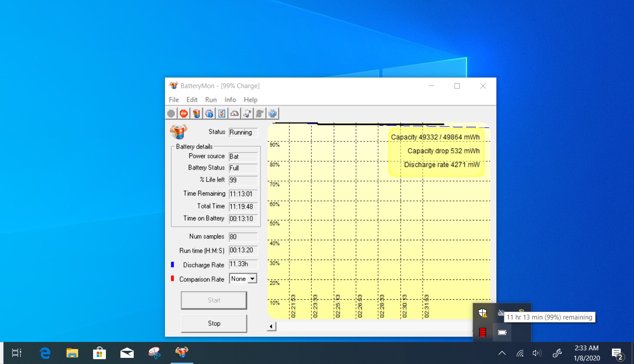Click the graph's left scroll arrow

[272, 327]
